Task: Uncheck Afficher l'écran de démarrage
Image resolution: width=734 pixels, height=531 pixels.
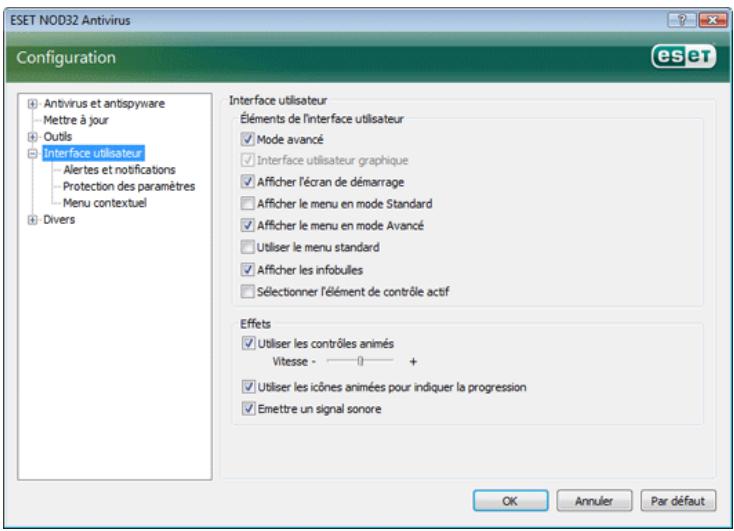Action: [x=247, y=182]
